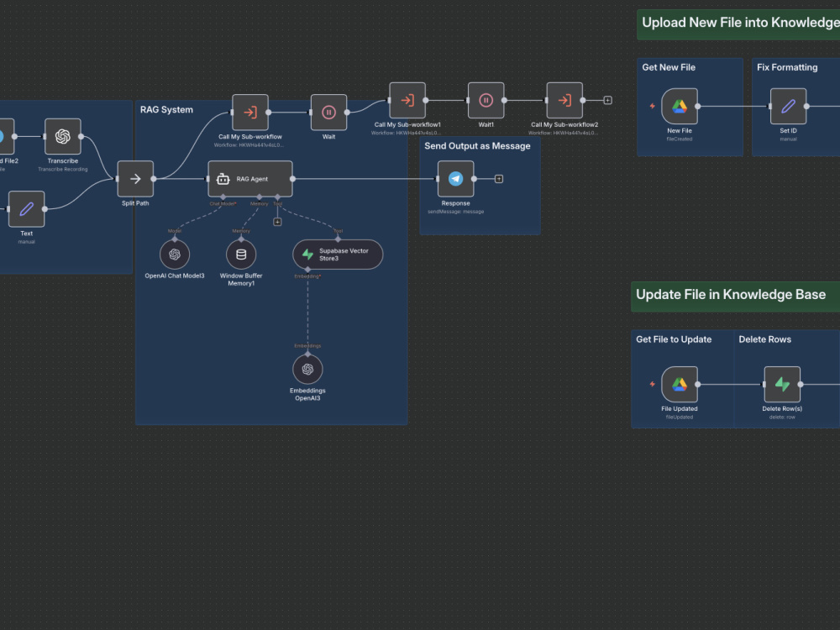Add node after Response node

click(499, 179)
